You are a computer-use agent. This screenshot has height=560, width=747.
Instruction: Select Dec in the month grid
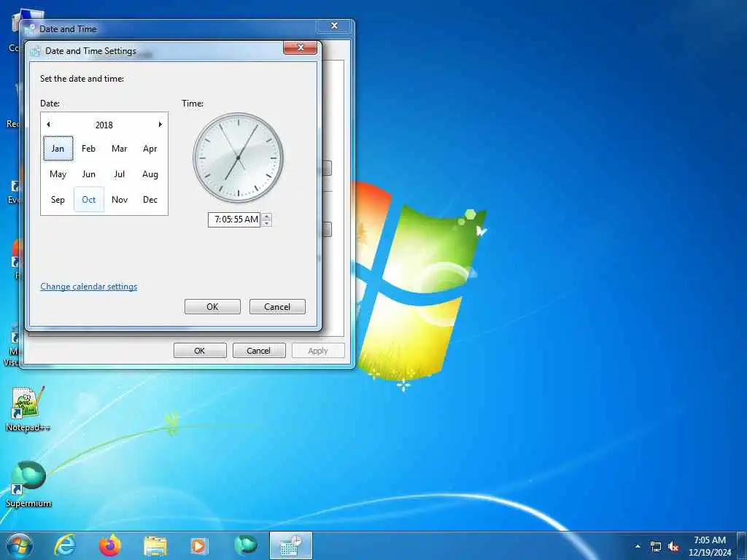pyautogui.click(x=150, y=200)
